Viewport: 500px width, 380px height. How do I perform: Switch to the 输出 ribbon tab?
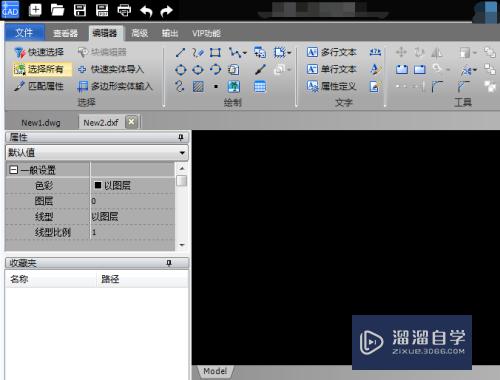coord(170,33)
